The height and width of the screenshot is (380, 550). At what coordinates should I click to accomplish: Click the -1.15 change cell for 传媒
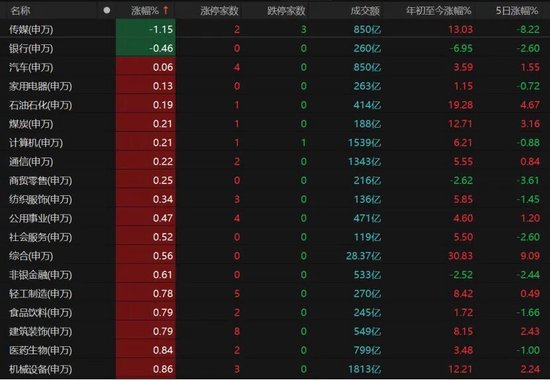pos(146,29)
